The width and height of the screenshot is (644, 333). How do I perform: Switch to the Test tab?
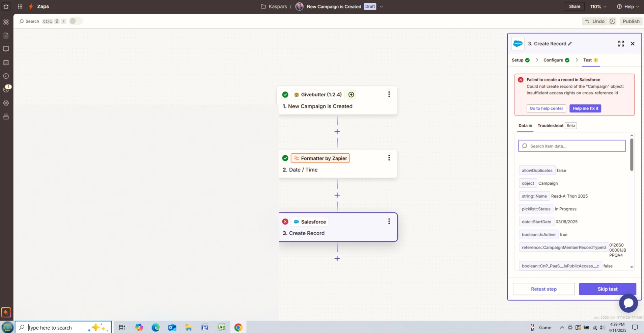[591, 60]
